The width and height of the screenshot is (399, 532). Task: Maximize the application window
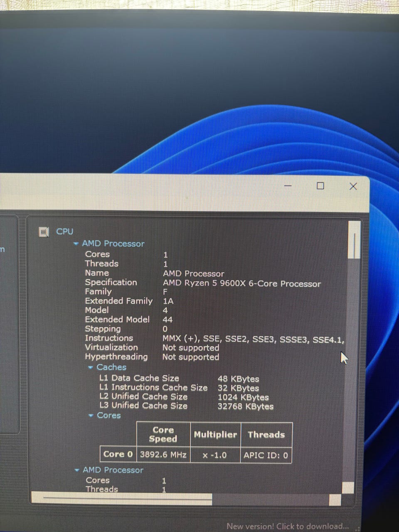click(320, 186)
